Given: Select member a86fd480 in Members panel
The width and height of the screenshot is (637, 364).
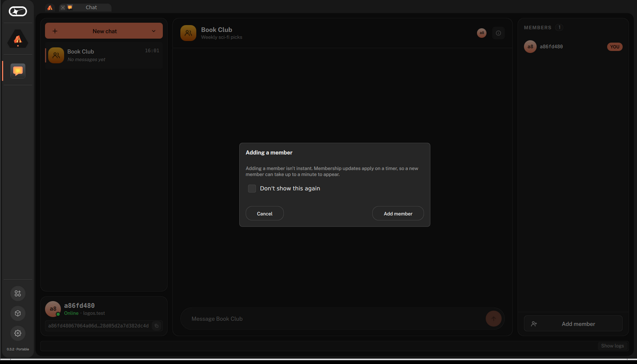Looking at the screenshot, I should point(573,46).
